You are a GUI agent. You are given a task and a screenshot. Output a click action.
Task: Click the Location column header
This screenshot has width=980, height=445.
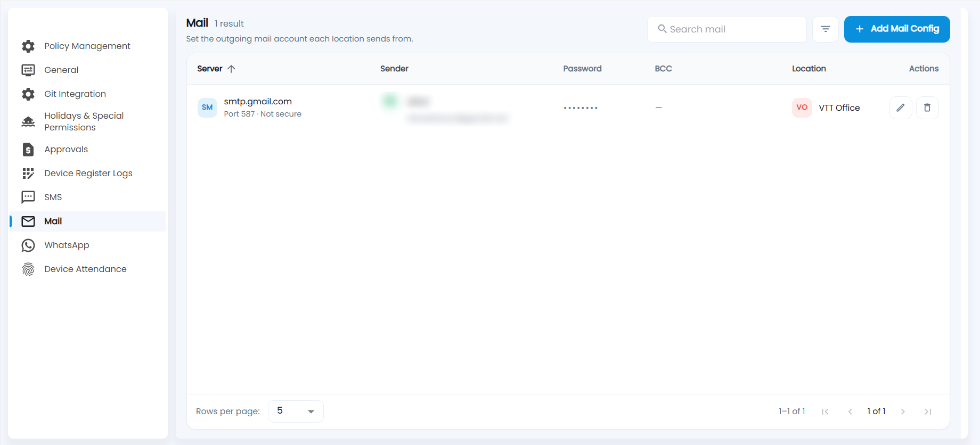(x=809, y=69)
